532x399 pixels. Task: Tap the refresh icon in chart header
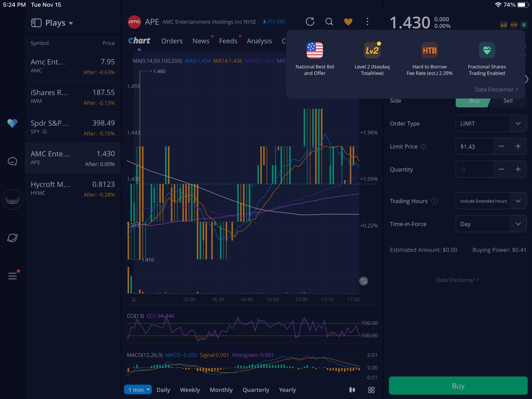[310, 21]
